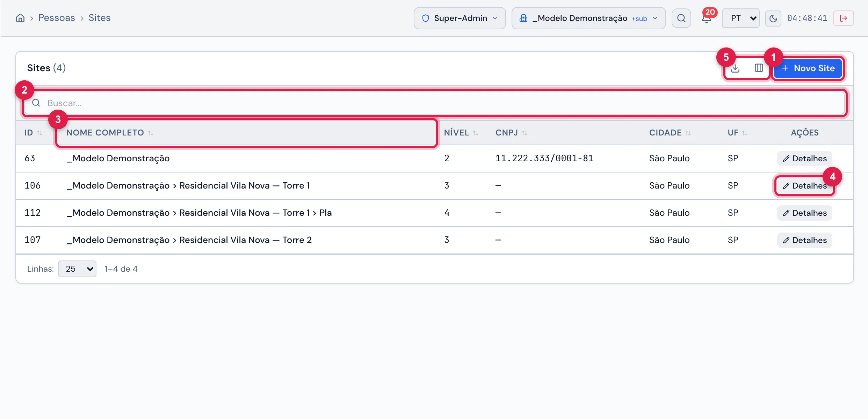Image resolution: width=868 pixels, height=419 pixels.
Task: Open Detalhes for site 106
Action: point(804,186)
